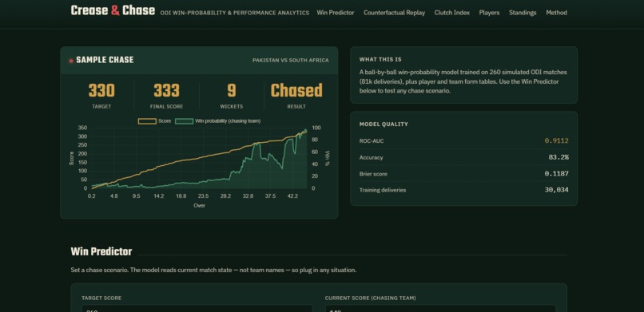The height and width of the screenshot is (312, 644).
Task: Open the Method page link
Action: (x=557, y=13)
